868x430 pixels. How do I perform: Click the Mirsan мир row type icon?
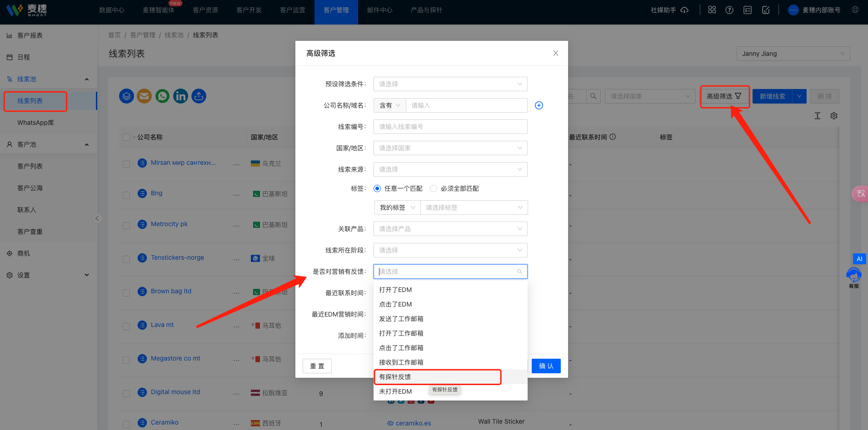tap(142, 163)
